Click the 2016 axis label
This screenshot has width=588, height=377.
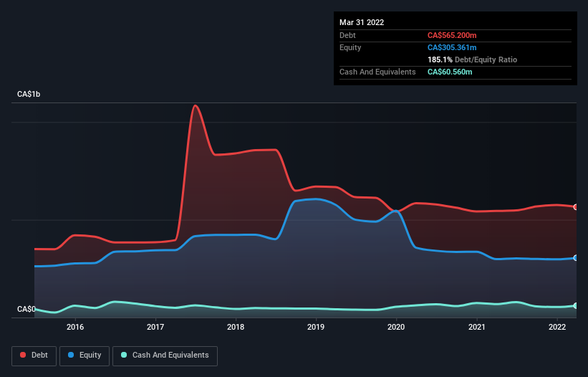(x=75, y=327)
